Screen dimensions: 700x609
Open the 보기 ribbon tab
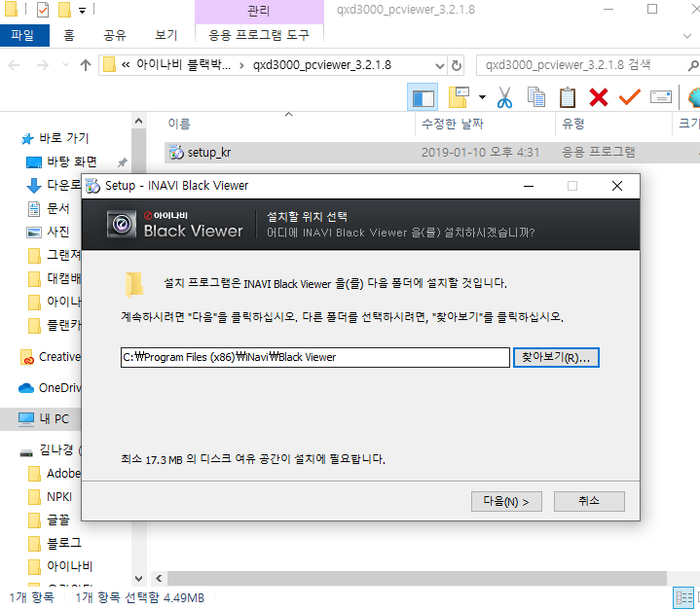[x=166, y=35]
